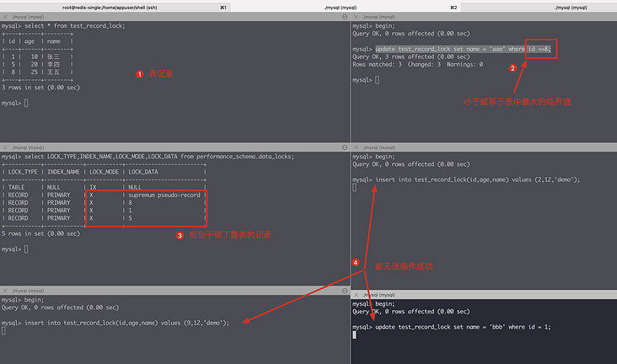This screenshot has height=364, width=617.
Task: Click the mysql prompt cursor after Rows matched line
Action: (x=377, y=80)
